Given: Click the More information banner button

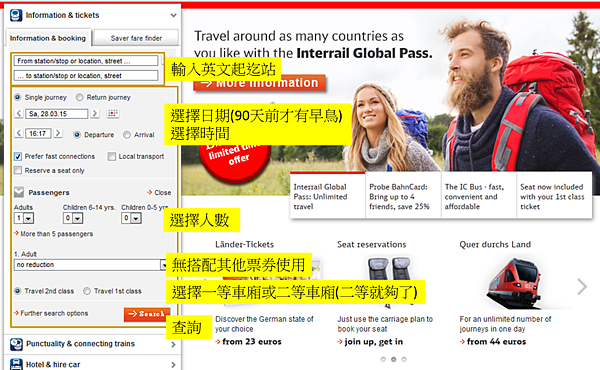Looking at the screenshot, I should pyautogui.click(x=259, y=83).
